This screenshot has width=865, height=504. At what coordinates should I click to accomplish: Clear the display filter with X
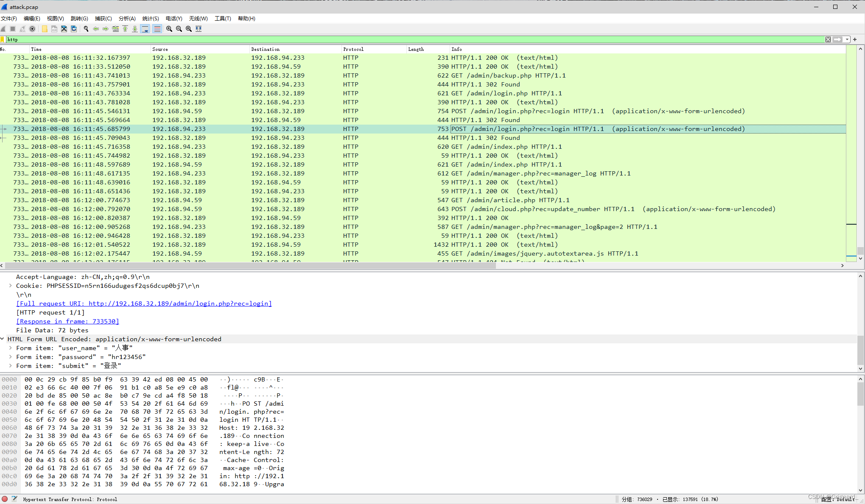(828, 39)
